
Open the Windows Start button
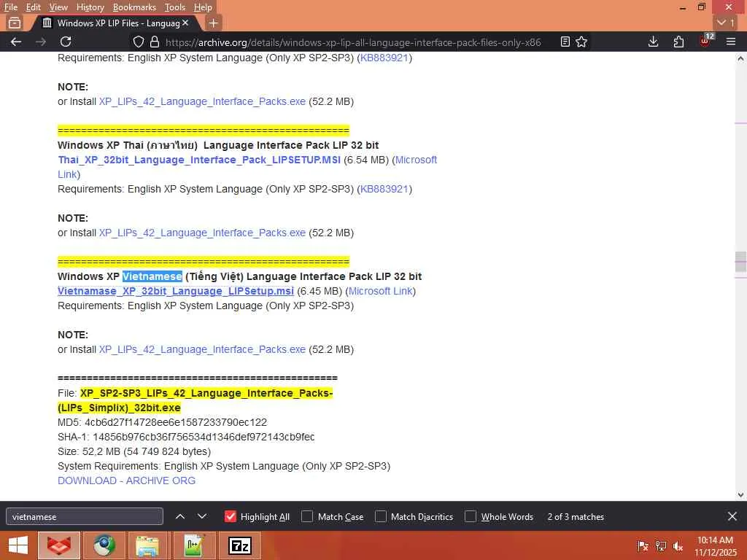coord(18,545)
